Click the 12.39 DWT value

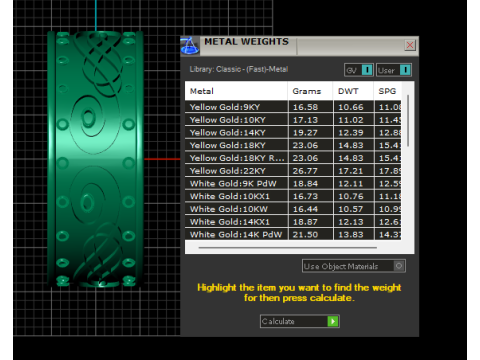pos(351,133)
